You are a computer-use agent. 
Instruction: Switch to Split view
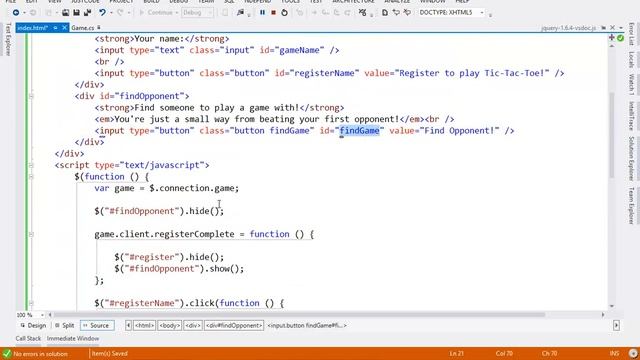click(64, 325)
